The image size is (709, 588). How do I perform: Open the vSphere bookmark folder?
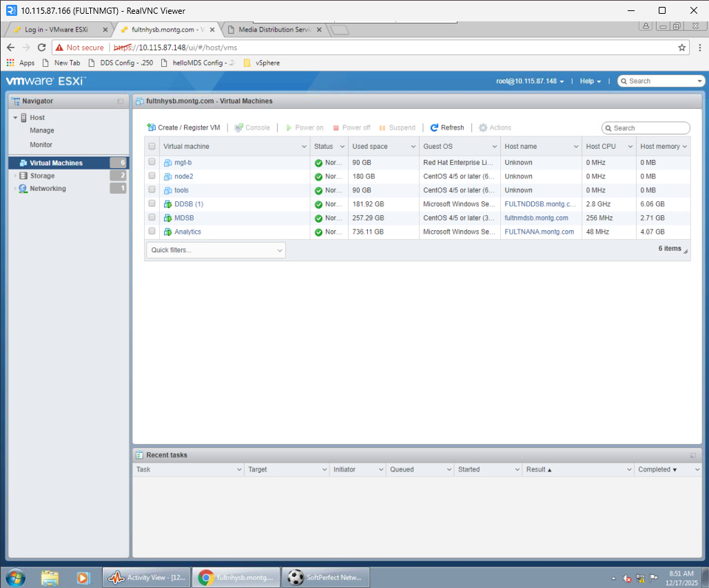point(262,63)
